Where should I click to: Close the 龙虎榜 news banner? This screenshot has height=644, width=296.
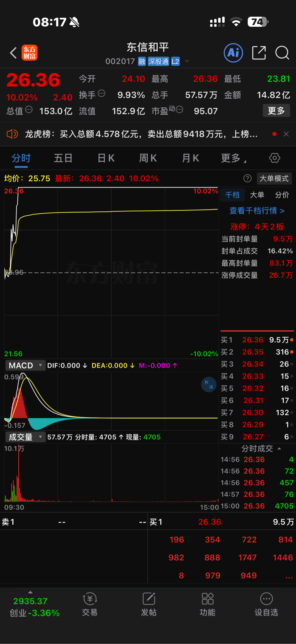(x=286, y=134)
